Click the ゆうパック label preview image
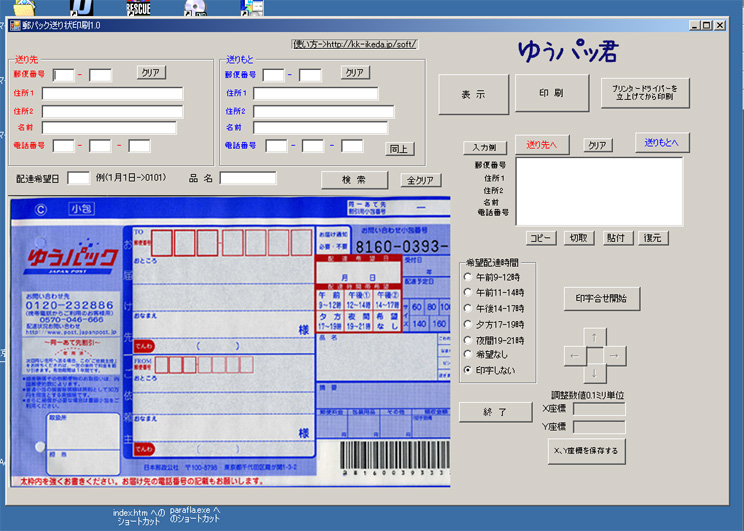 pyautogui.click(x=230, y=342)
